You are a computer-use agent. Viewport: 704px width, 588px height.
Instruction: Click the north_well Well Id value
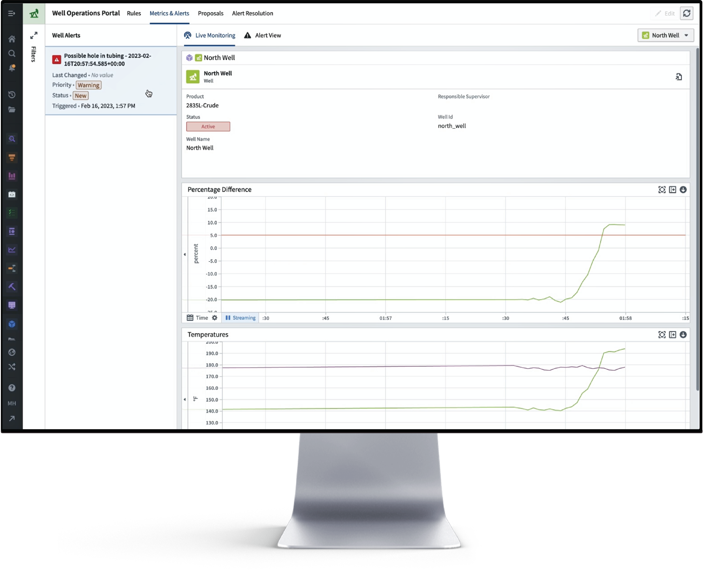pos(452,126)
